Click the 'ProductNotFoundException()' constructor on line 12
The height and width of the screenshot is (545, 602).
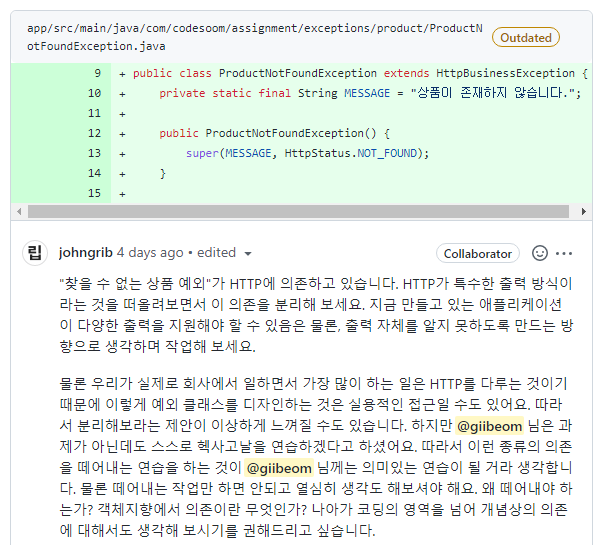291,133
